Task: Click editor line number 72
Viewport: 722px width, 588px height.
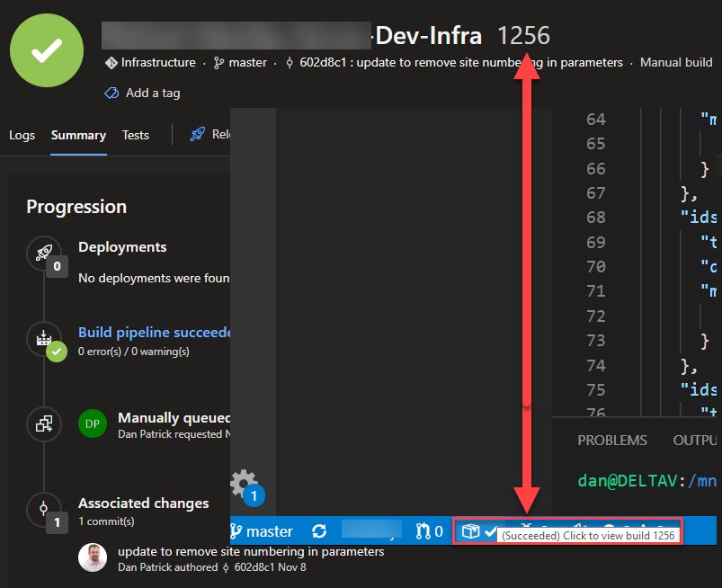Action: pos(596,316)
